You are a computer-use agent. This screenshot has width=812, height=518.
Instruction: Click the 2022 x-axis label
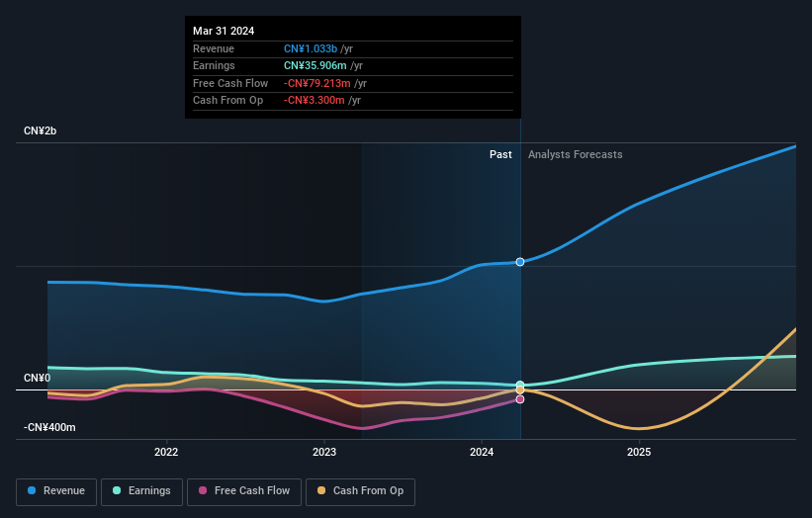166,453
